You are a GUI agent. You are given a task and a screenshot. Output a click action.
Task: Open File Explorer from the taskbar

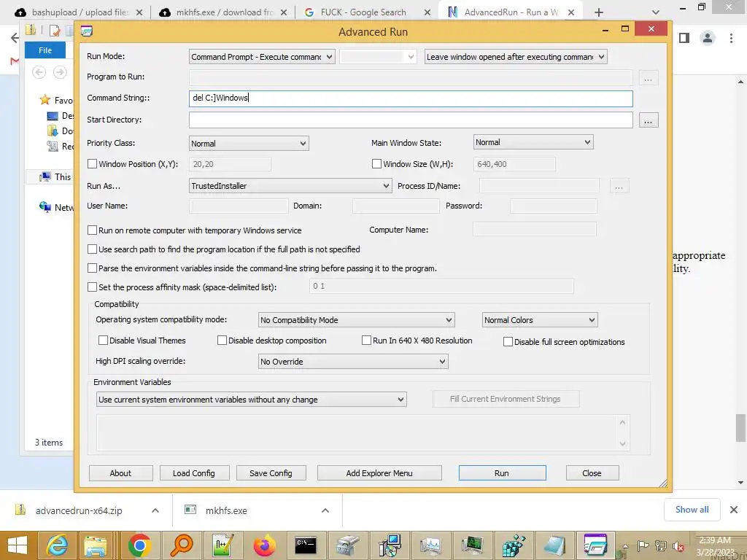point(96,545)
